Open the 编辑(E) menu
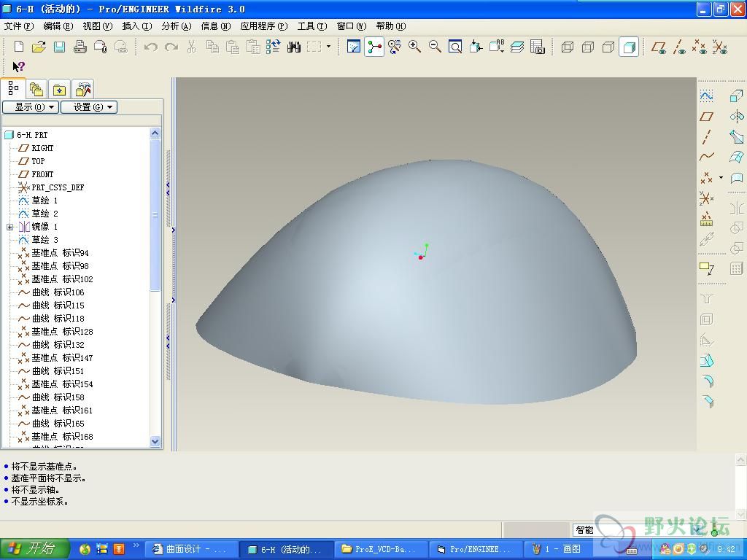 coord(58,26)
